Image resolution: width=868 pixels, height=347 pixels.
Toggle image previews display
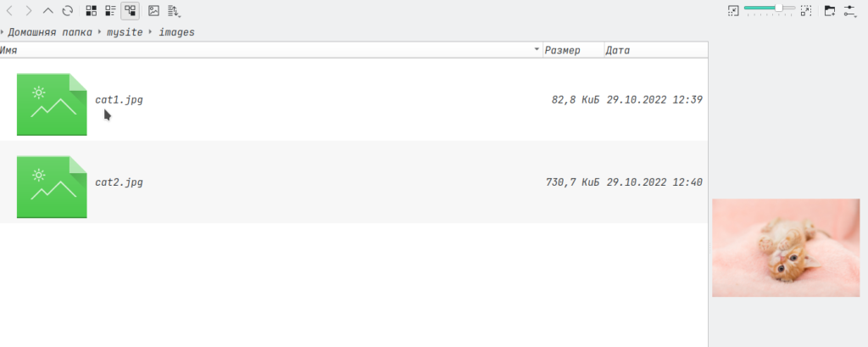coord(153,11)
